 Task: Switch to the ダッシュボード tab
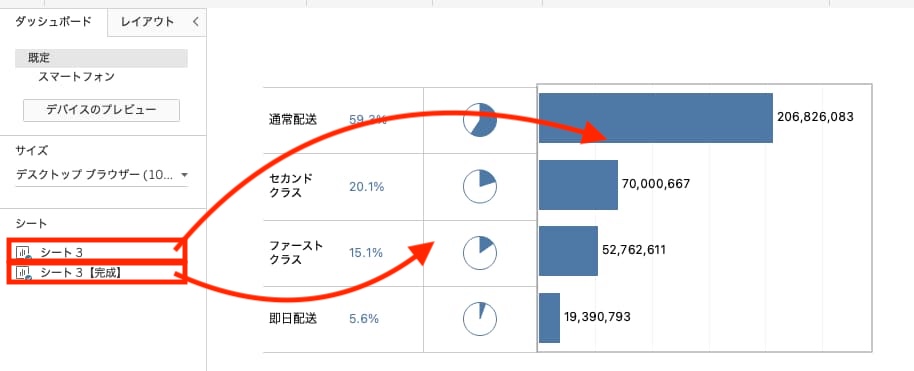coord(53,22)
